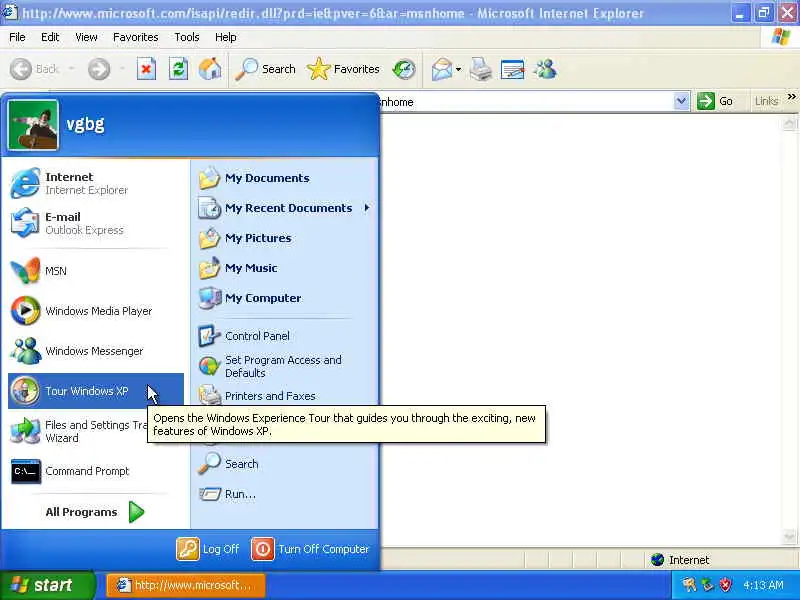Open Set Program Access and Defaults
Screen dimensions: 800x600
pyautogui.click(x=284, y=366)
